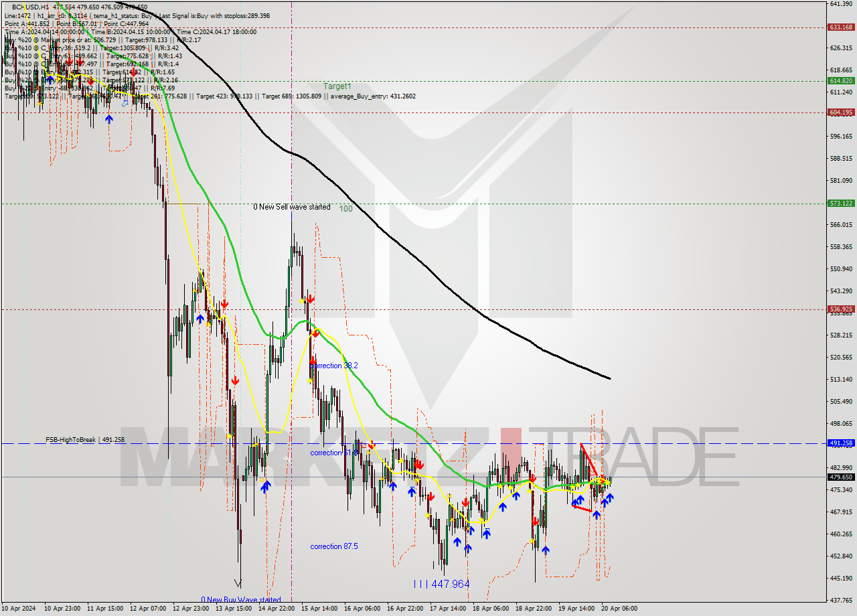Screen dimensions: 857x616
Task: Click the 437.765 price axis value
Action: point(841,601)
